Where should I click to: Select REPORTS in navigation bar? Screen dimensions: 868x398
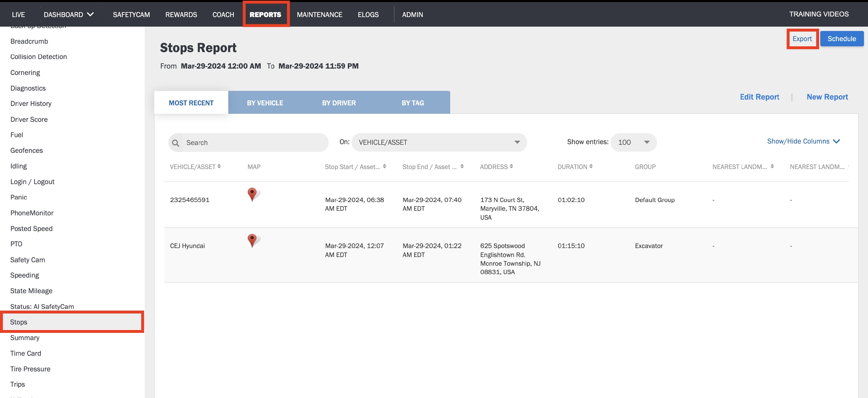pos(266,14)
